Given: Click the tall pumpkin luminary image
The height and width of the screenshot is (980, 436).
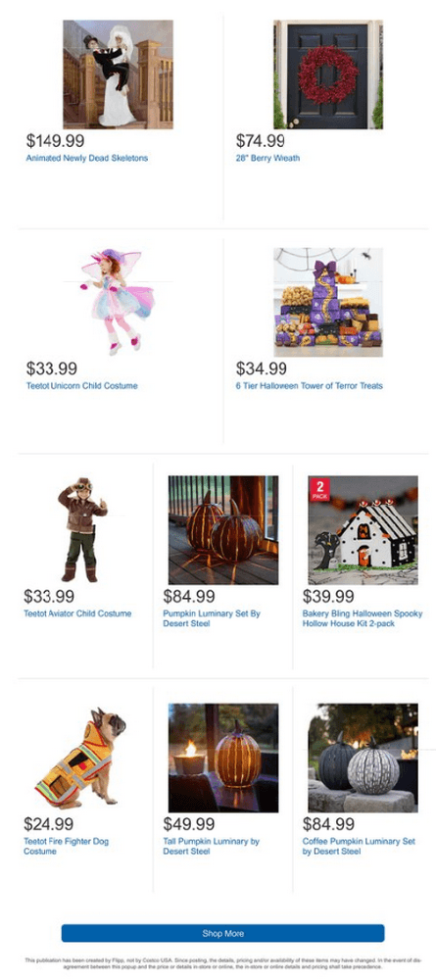Looking at the screenshot, I should pos(223,758).
